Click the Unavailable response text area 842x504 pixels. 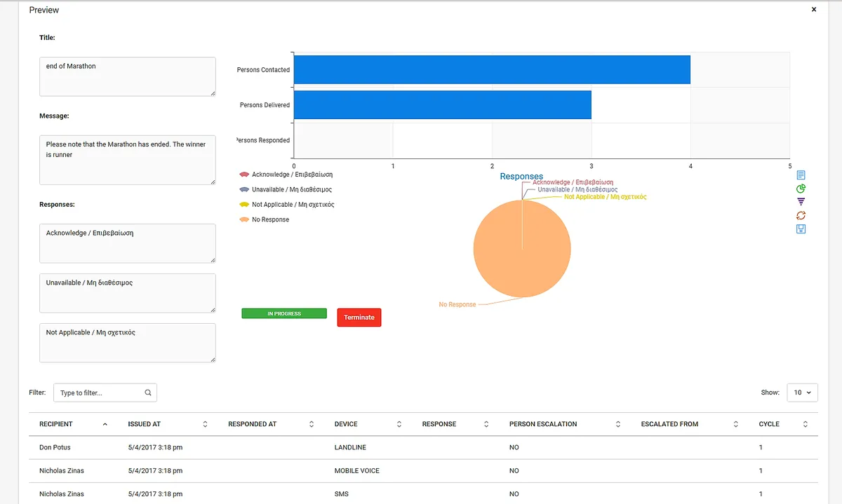pyautogui.click(x=128, y=293)
